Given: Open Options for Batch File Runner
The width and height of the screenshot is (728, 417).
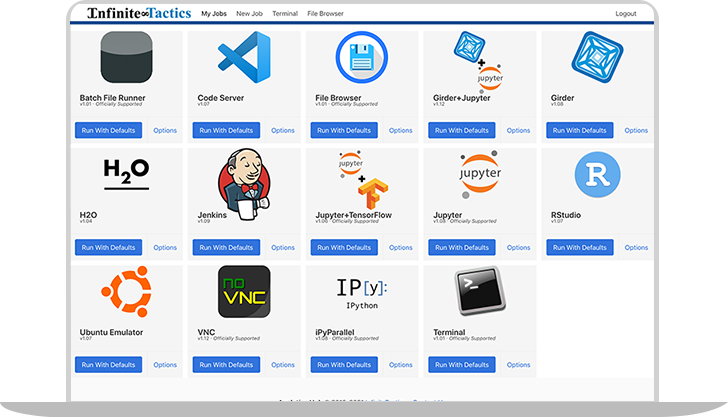Looking at the screenshot, I should tap(165, 130).
